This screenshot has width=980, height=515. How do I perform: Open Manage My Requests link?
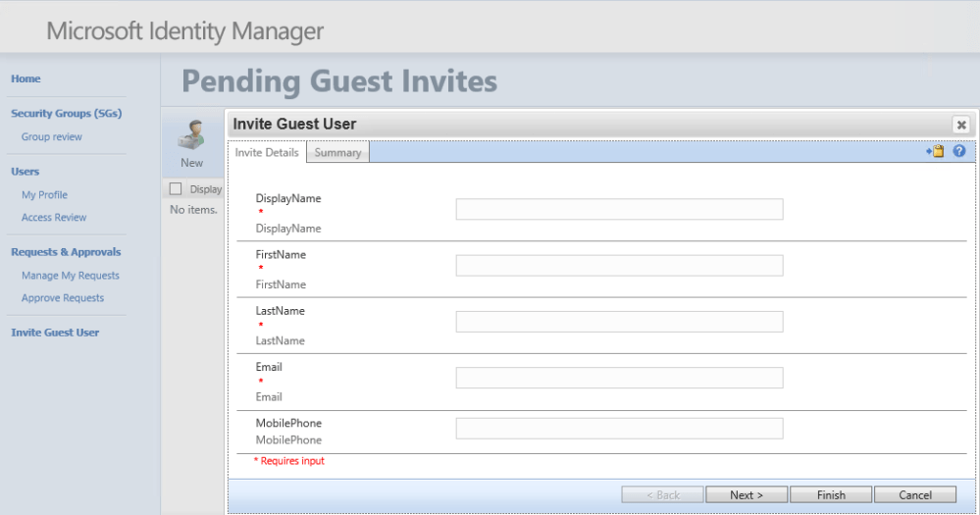(71, 276)
